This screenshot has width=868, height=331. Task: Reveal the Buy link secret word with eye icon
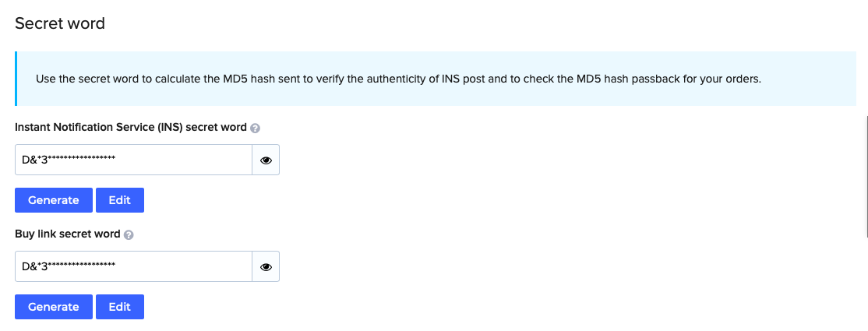tap(266, 267)
